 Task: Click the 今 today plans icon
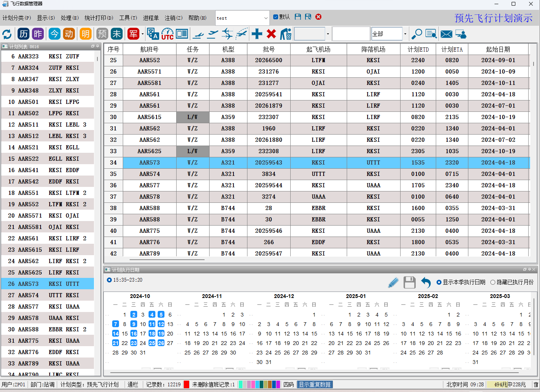click(x=54, y=34)
